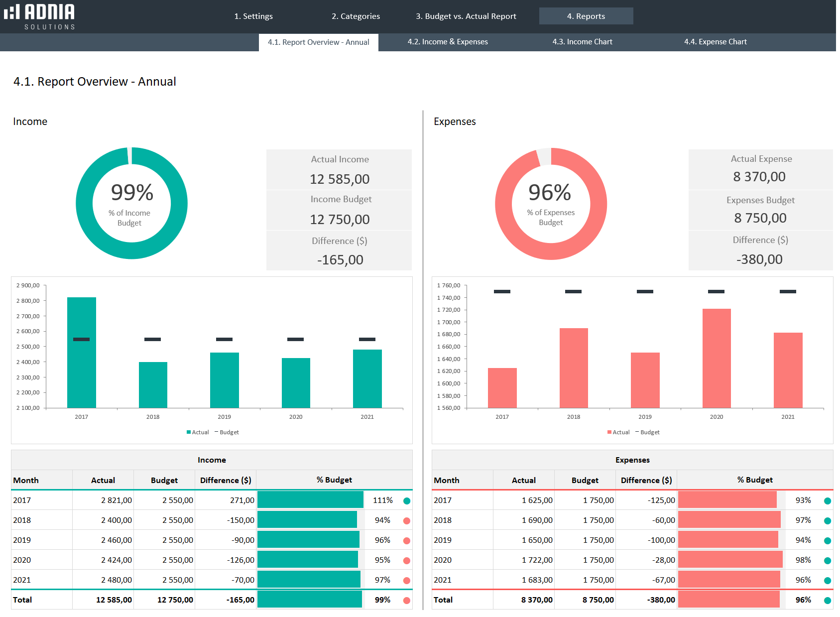Click the green status dot for income 2017
Viewport: 840px width, 617px height.
click(x=407, y=501)
